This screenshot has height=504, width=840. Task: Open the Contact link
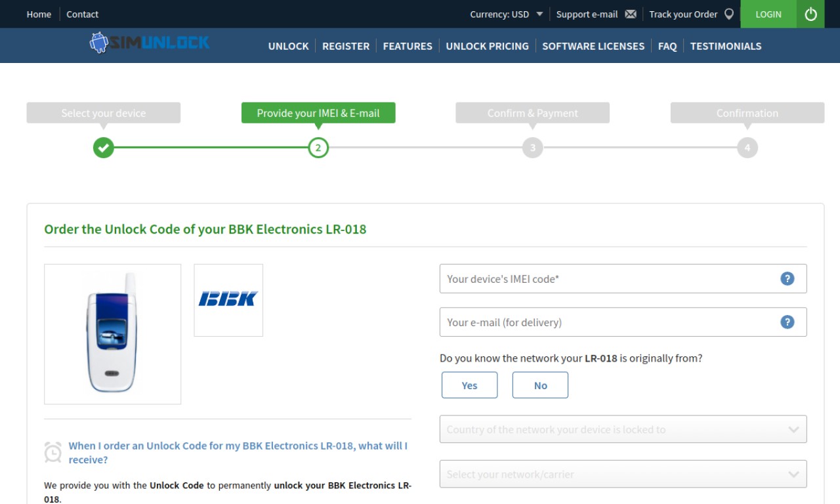tap(83, 14)
